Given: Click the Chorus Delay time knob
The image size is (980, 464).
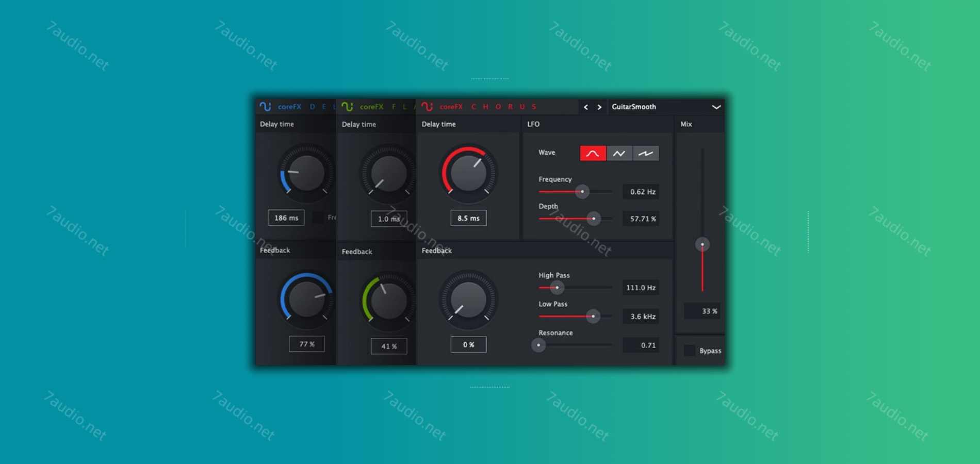Looking at the screenshot, I should [468, 173].
